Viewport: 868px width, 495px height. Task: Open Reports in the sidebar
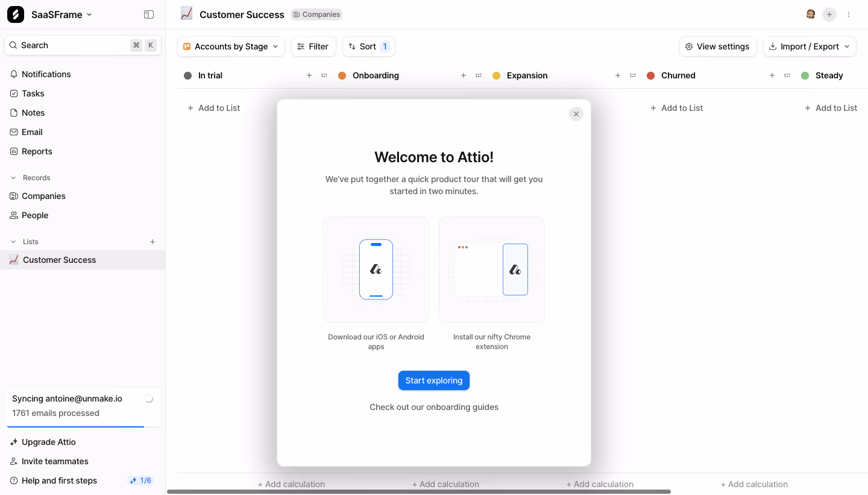(83, 151)
